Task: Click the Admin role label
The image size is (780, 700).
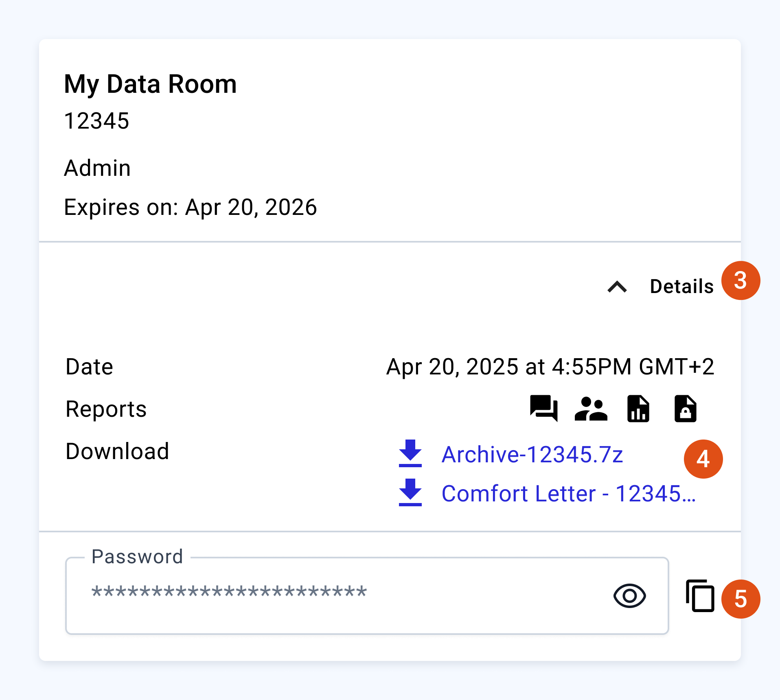Action: [97, 168]
